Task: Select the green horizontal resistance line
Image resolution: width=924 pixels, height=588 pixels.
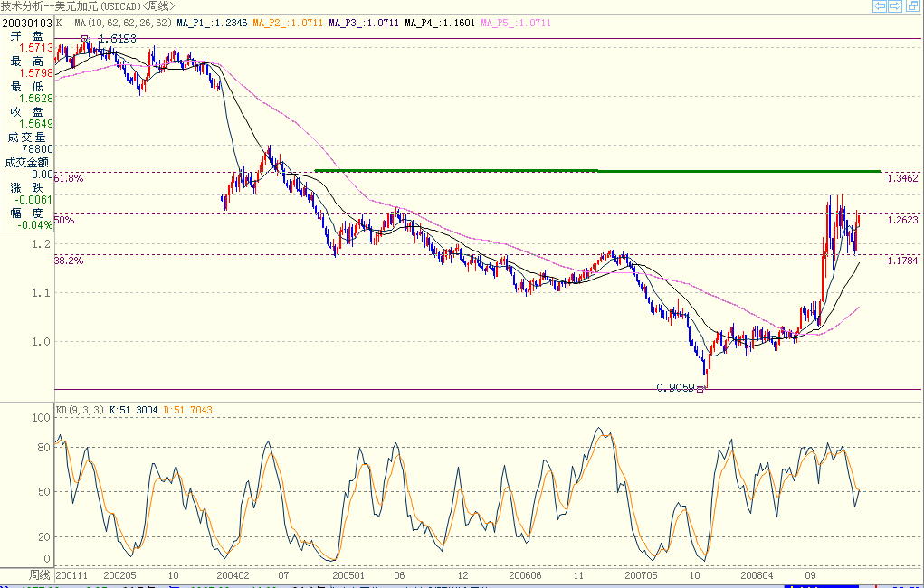Action: click(x=598, y=171)
